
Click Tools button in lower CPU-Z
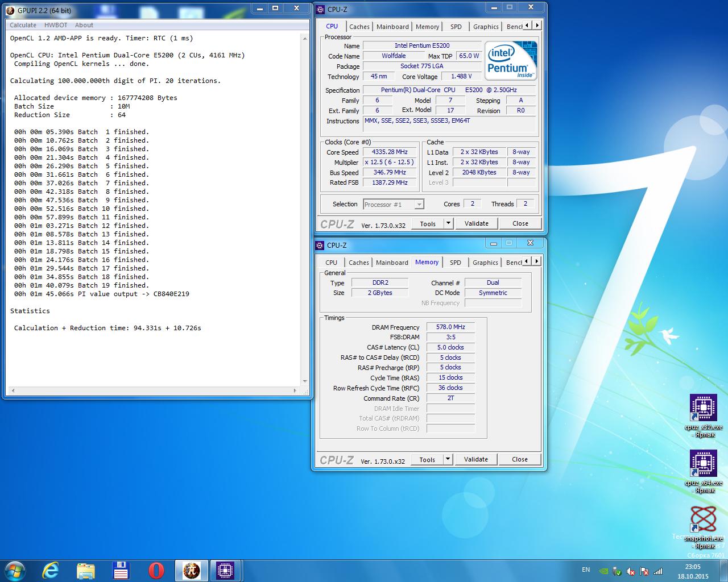pos(427,459)
